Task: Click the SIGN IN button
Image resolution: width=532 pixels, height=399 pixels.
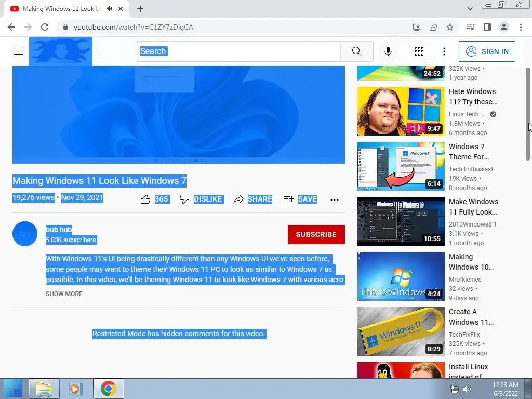Action: [487, 51]
